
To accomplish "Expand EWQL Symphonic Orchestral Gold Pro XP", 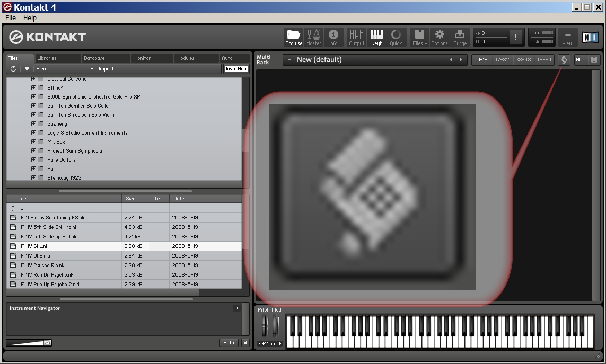I will 33,96.
